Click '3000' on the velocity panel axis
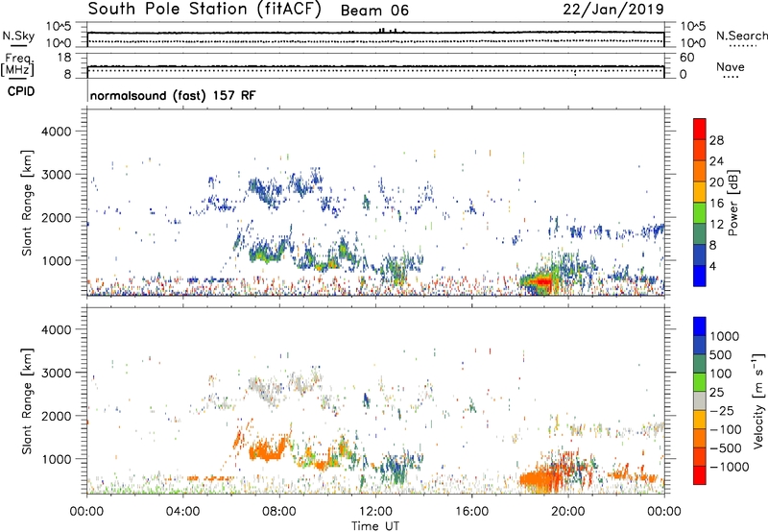Viewport: 768px width, 532px height. [x=56, y=373]
